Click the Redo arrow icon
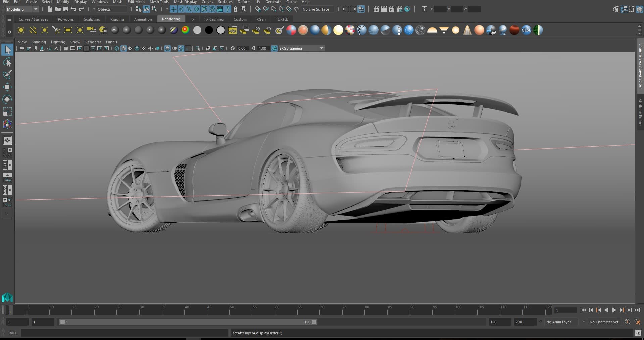The height and width of the screenshot is (340, 644). 81,9
